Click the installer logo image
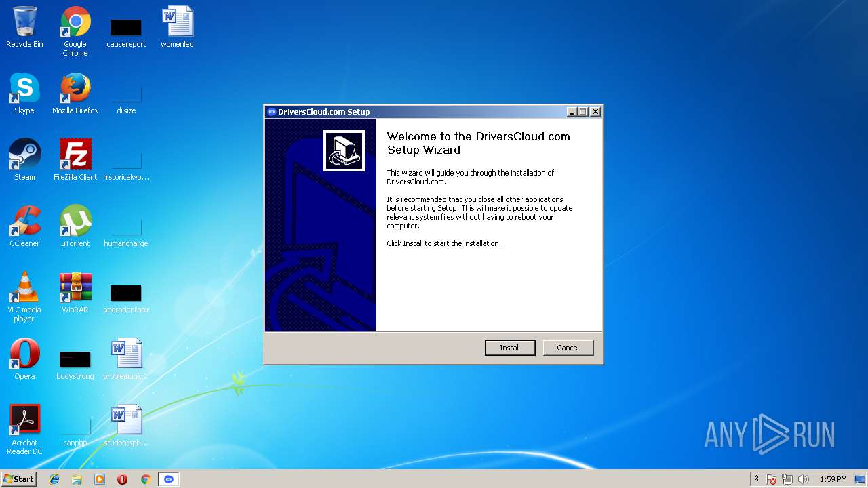This screenshot has height=488, width=868. (x=344, y=150)
